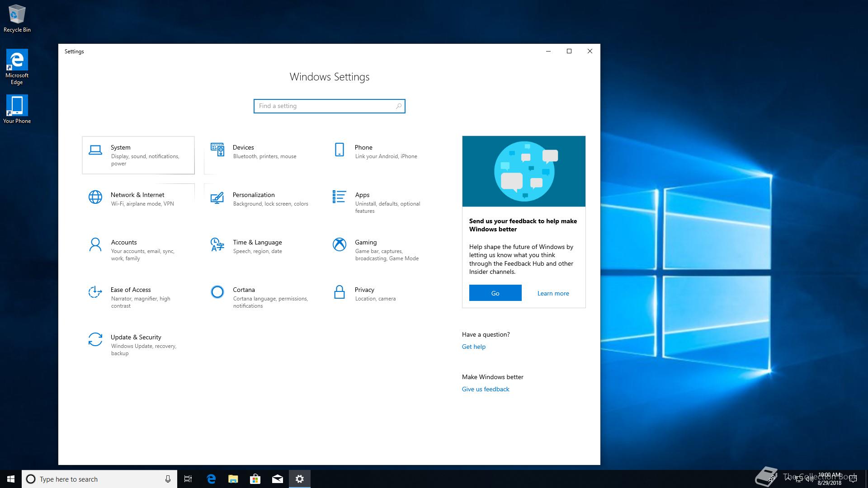Open Update & Security settings
This screenshot has height=488, width=868.
[138, 345]
